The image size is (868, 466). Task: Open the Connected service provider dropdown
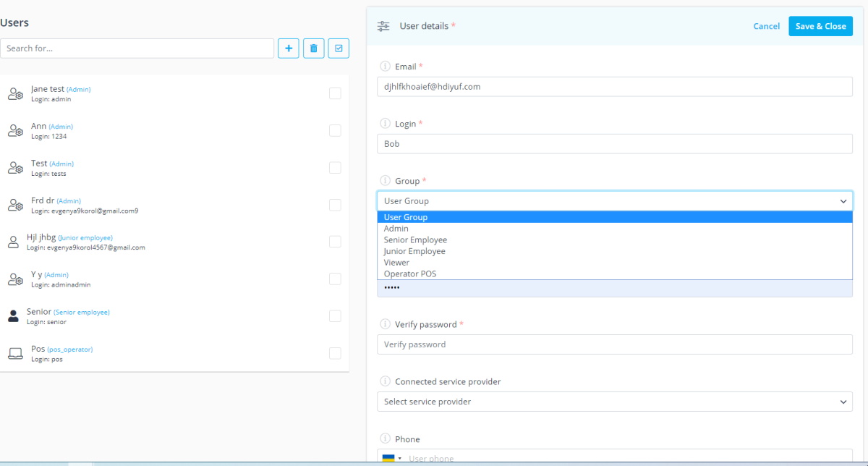pyautogui.click(x=614, y=401)
